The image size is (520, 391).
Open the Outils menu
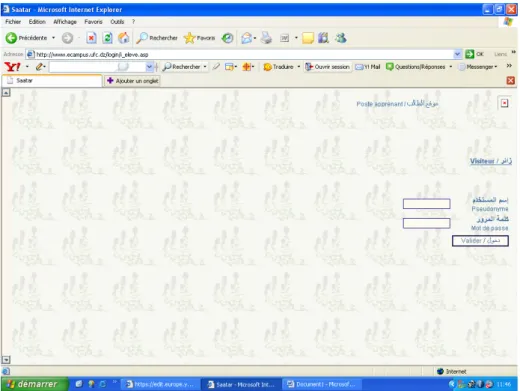click(x=117, y=22)
